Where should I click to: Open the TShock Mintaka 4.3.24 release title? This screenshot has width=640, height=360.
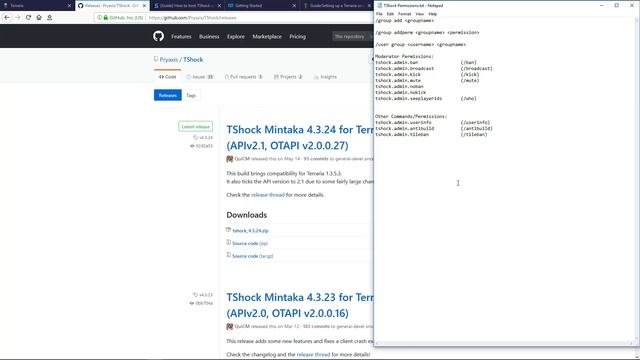[300, 138]
